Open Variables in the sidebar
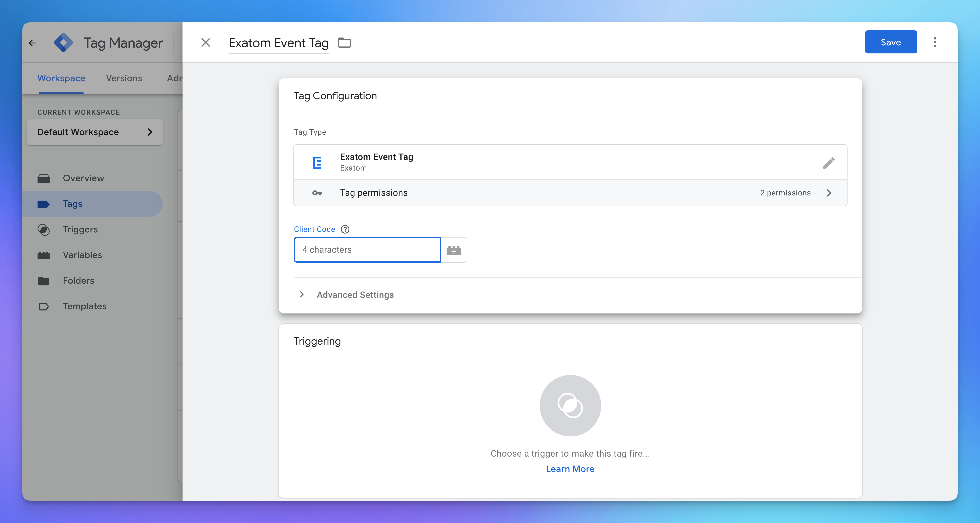This screenshot has width=980, height=523. pyautogui.click(x=82, y=255)
